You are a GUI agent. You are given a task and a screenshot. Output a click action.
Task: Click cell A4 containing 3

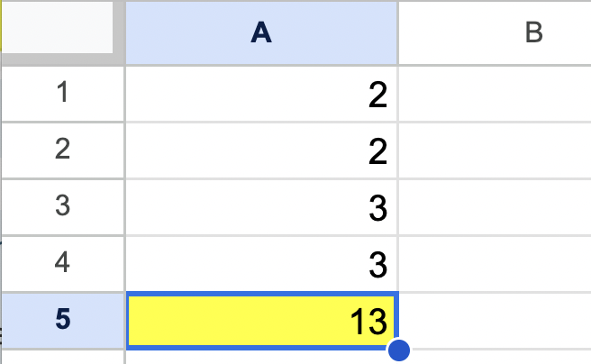pyautogui.click(x=261, y=263)
